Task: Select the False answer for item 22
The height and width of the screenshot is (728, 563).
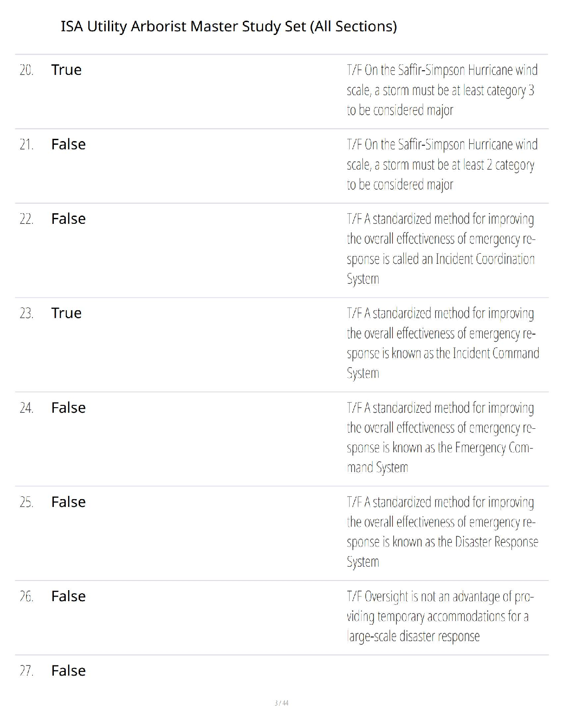Action: point(68,219)
